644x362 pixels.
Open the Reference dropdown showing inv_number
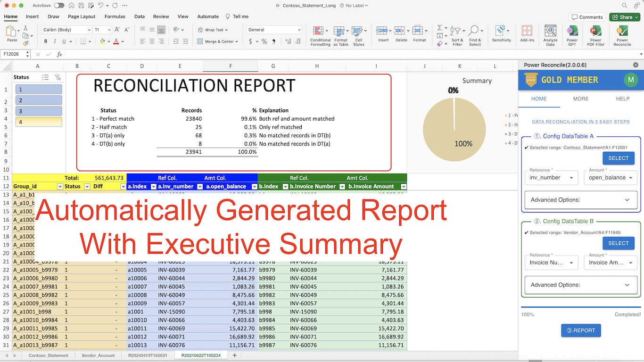coord(551,178)
